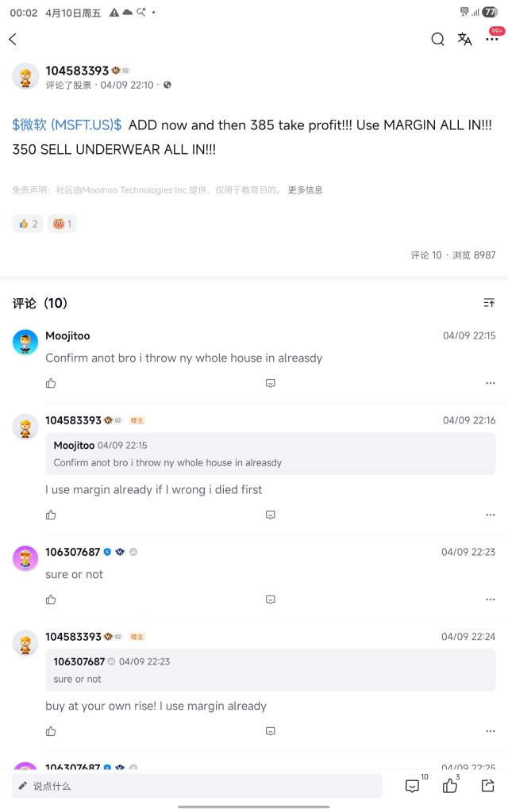This screenshot has height=812, width=508.
Task: Tap the bull emoji reaction showing 1
Action: click(x=62, y=224)
